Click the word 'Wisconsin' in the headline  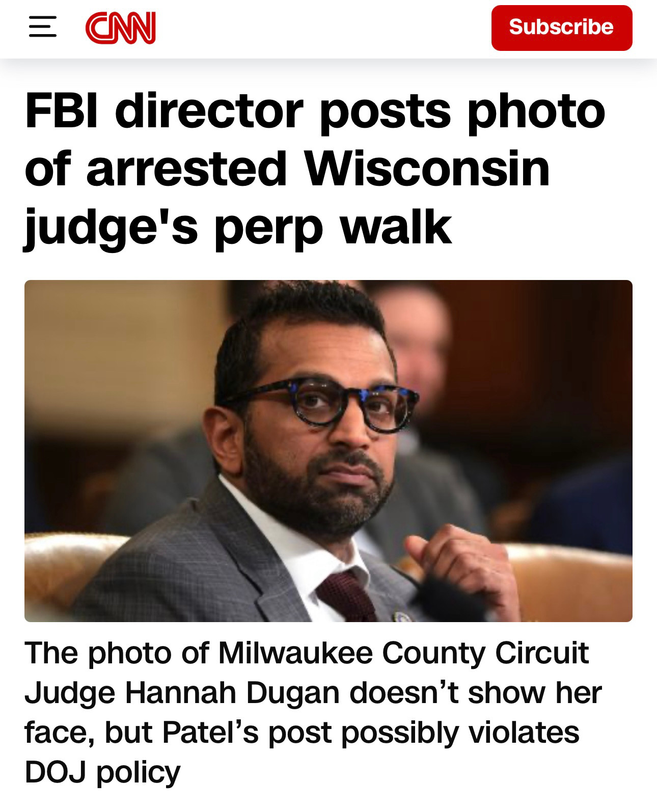[x=427, y=167]
